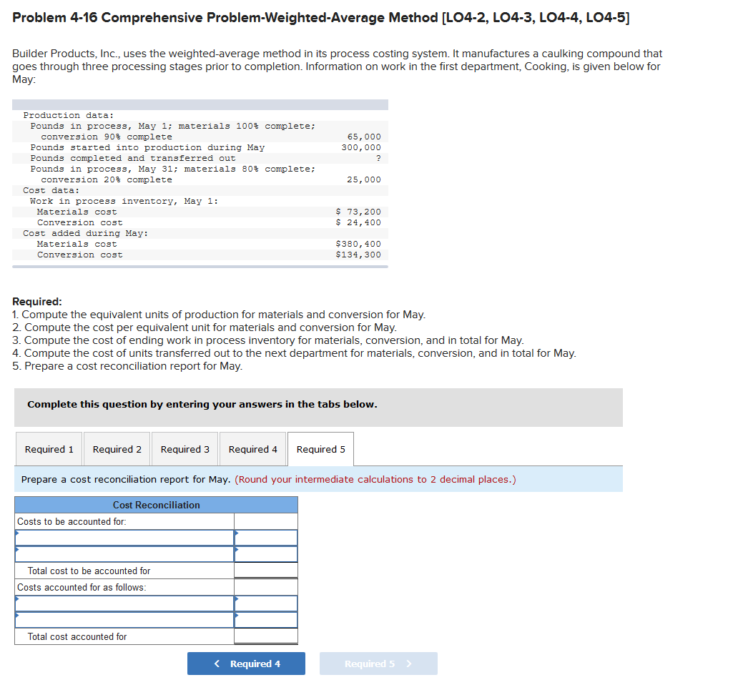This screenshot has width=733, height=700.
Task: Click the Cost Reconciliation table header
Action: 156,505
